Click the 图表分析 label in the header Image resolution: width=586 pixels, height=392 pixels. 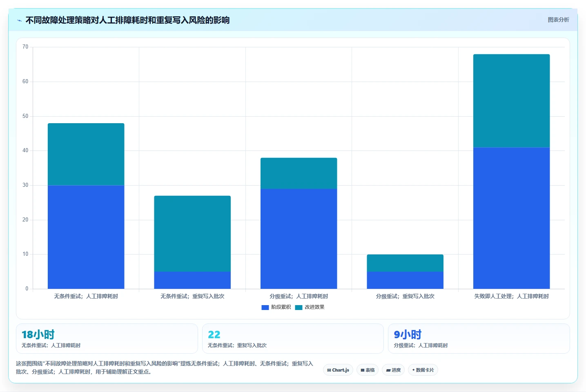point(558,20)
